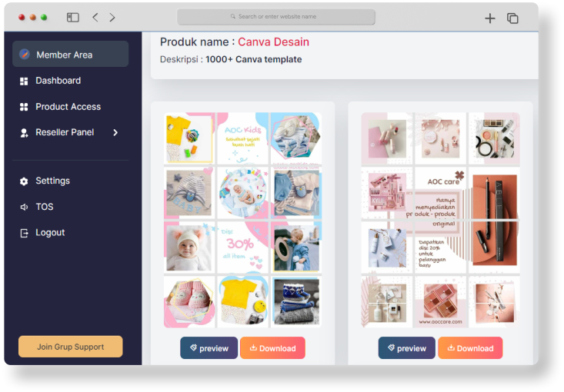Click the Member Area logo icon
This screenshot has height=392, width=564.
pos(25,55)
